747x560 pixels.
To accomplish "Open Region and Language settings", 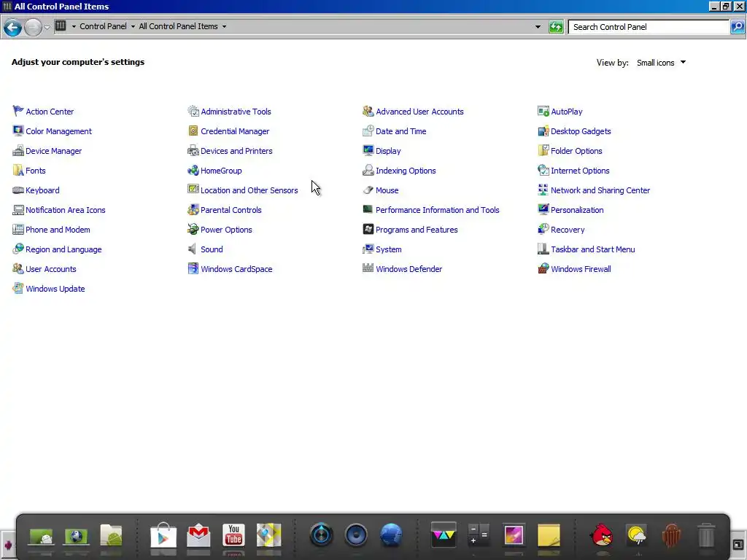I will point(63,249).
